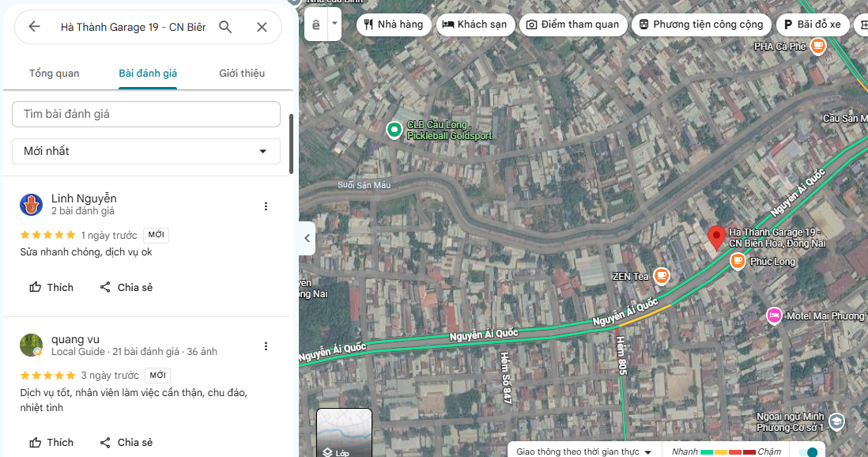This screenshot has width=868, height=457.
Task: Click the search magnifier icon
Action: point(225,27)
